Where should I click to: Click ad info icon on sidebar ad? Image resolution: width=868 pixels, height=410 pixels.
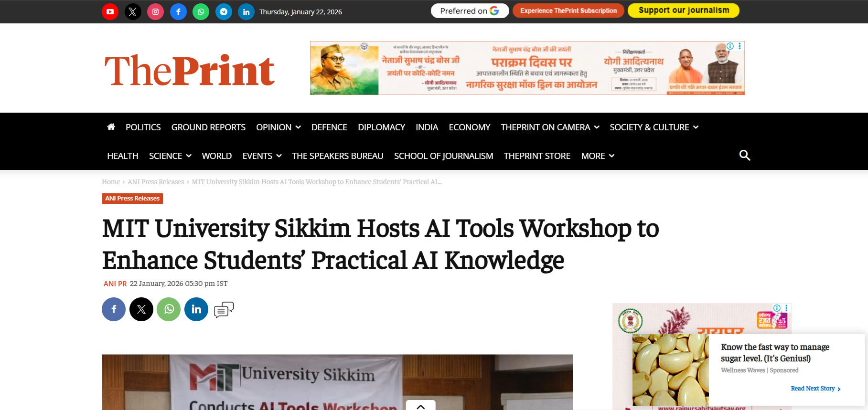777,308
